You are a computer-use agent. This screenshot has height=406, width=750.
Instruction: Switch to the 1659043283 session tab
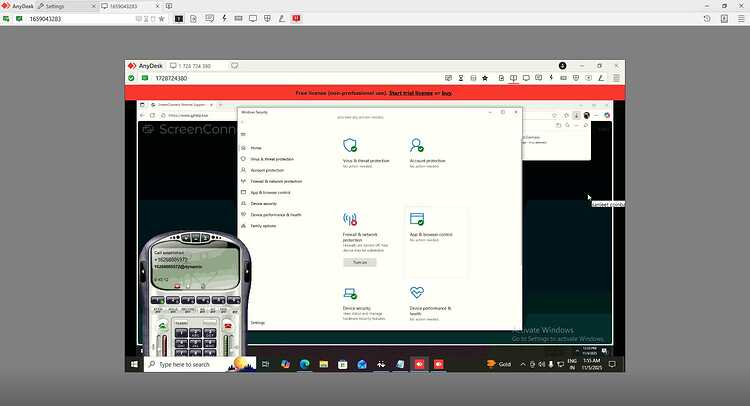coord(129,6)
